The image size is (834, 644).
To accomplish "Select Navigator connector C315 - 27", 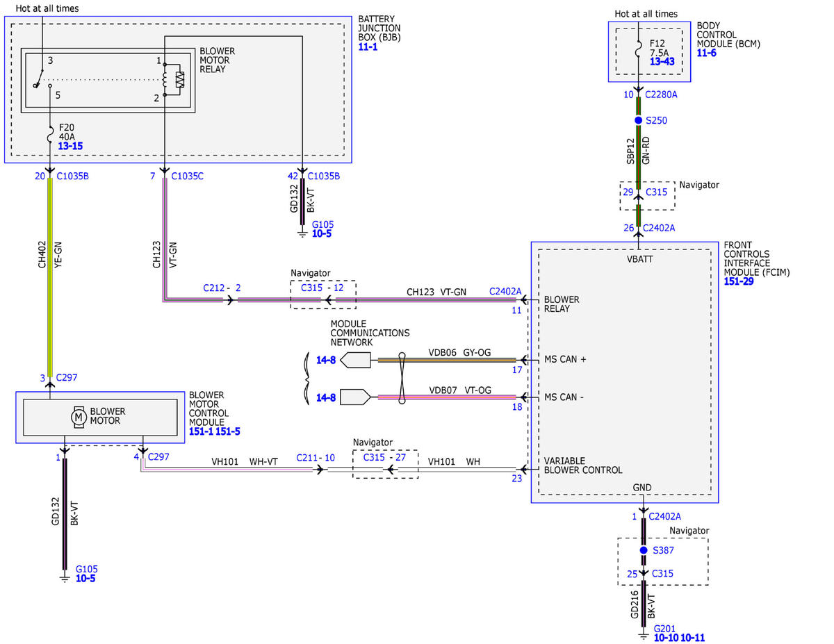I will [x=384, y=457].
